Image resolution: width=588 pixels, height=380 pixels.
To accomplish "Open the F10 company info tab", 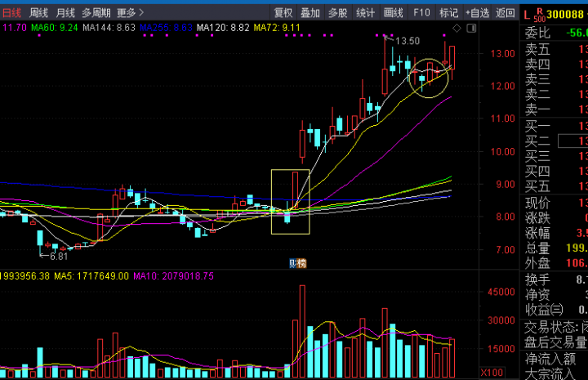I will point(421,13).
